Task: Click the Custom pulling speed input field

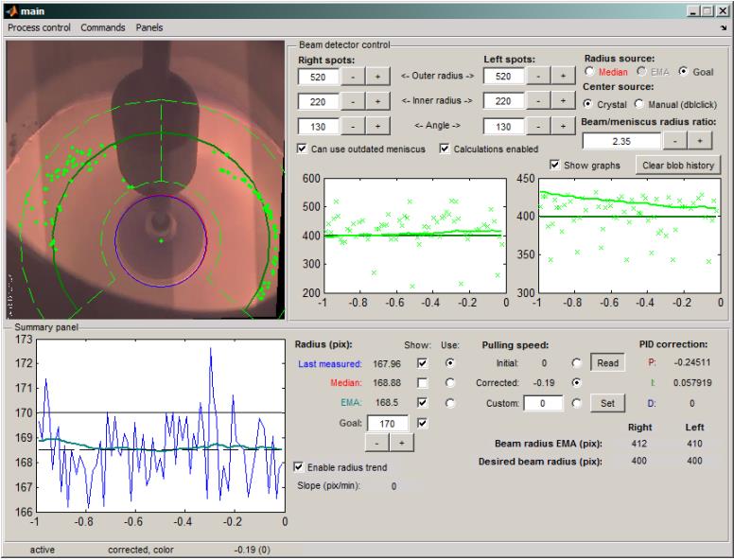Action: click(x=543, y=403)
